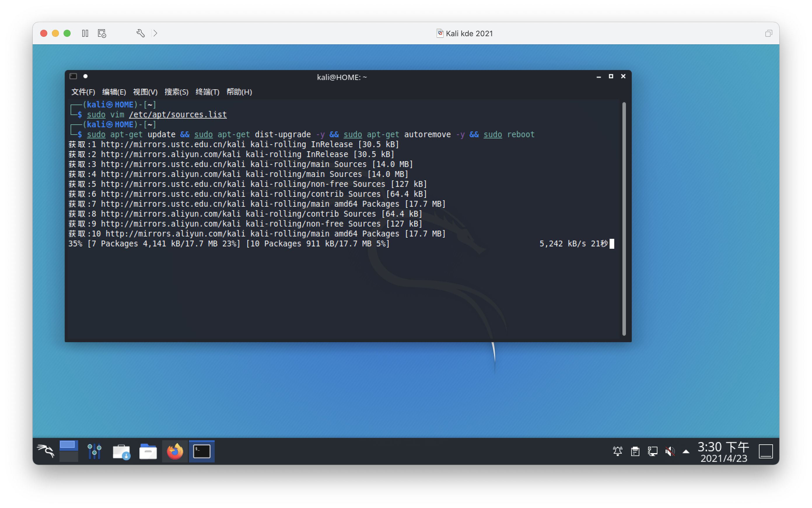812x508 pixels.
Task: Open the file manager from the taskbar
Action: pyautogui.click(x=148, y=451)
